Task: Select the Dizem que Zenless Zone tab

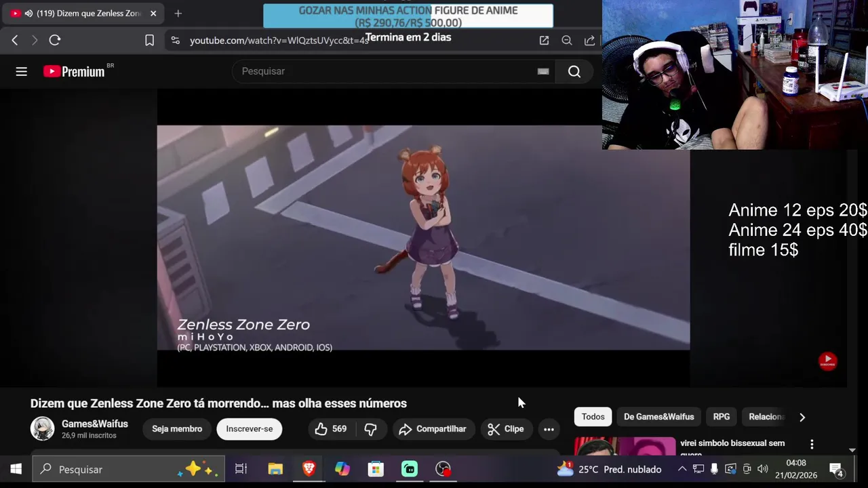Action: pyautogui.click(x=83, y=14)
